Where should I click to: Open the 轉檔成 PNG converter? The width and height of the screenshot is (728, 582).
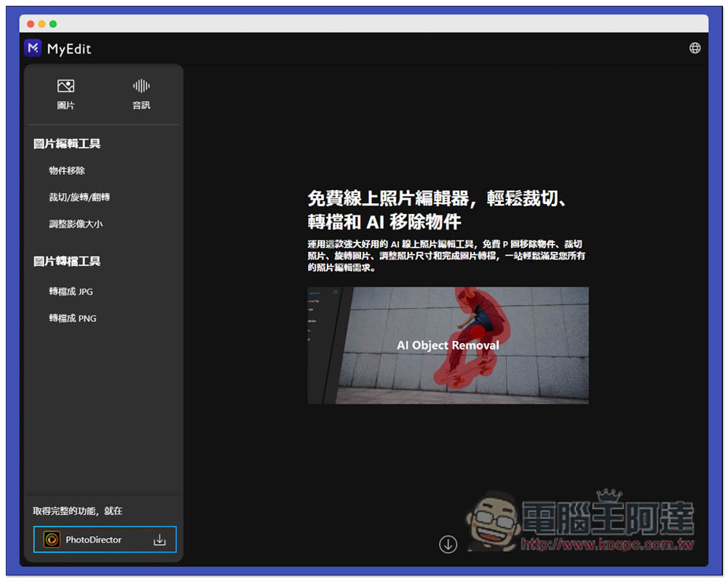tap(72, 318)
